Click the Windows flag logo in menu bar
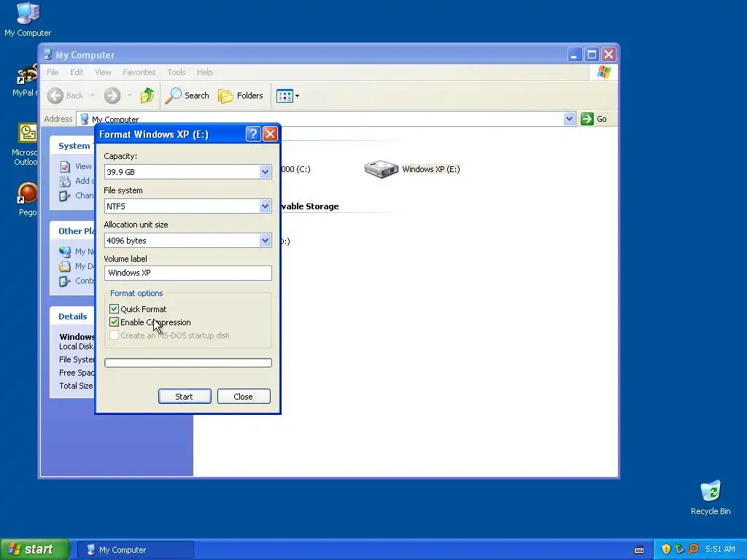Image resolution: width=747 pixels, height=560 pixels. pyautogui.click(x=603, y=72)
